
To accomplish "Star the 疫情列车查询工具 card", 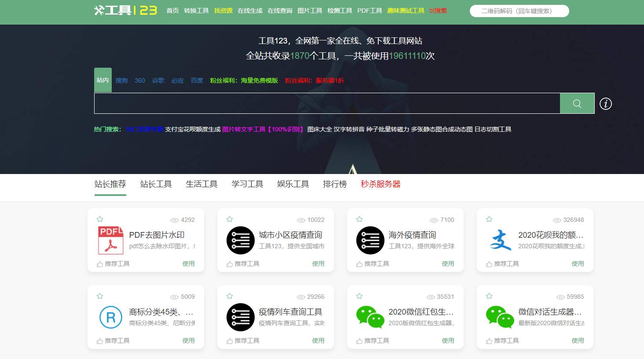I will pos(230,296).
